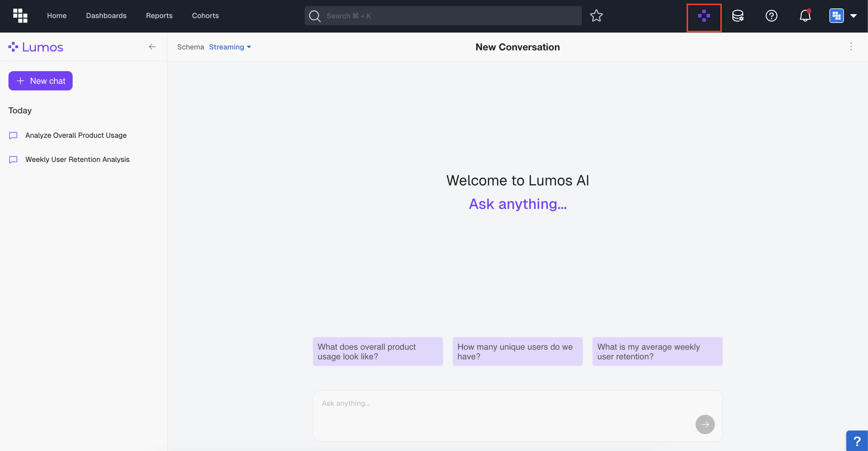This screenshot has width=868, height=451.
Task: Open the blue help widget in corner
Action: click(x=857, y=441)
